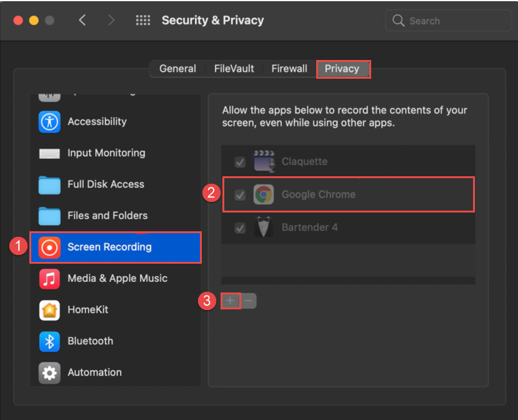Switch to the Firewall tab
The image size is (518, 420).
(x=289, y=69)
